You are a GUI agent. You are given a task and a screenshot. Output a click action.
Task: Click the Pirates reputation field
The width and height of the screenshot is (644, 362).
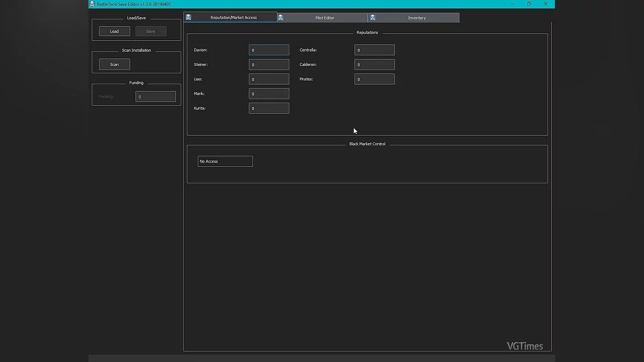(375, 79)
